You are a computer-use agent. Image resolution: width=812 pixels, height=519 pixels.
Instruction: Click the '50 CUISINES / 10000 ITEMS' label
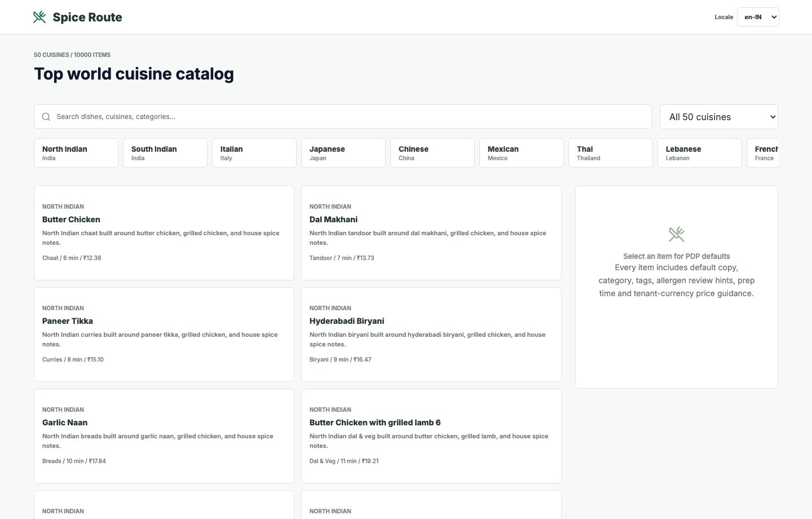click(x=72, y=55)
